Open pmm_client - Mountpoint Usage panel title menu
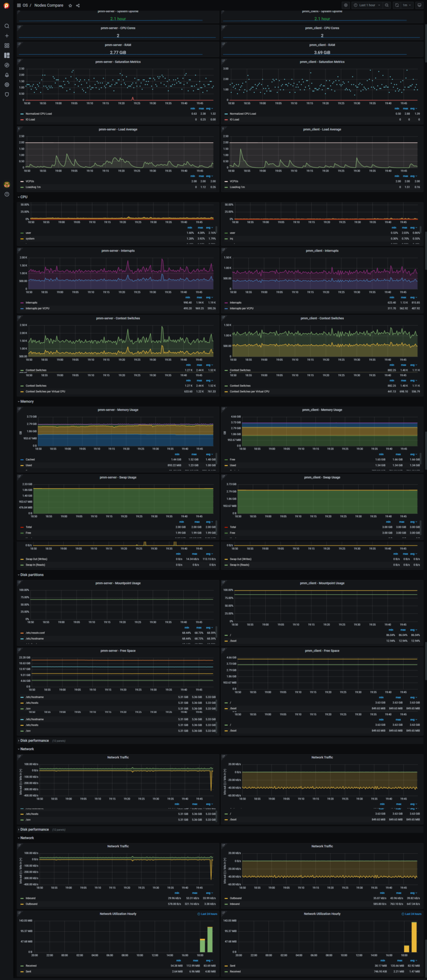 (322, 583)
